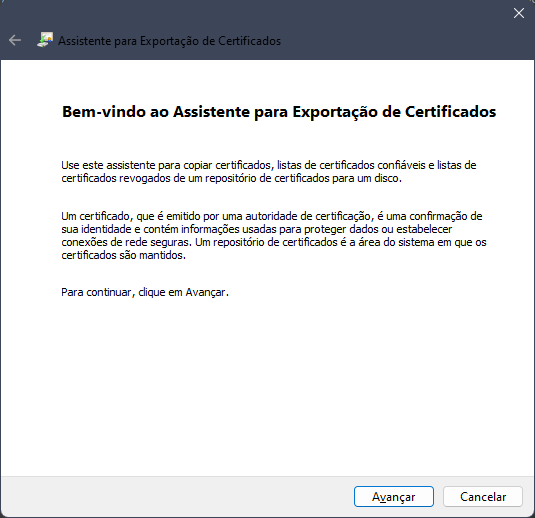
Task: Click the Para continuar, clique em Avançar text
Action: [145, 292]
